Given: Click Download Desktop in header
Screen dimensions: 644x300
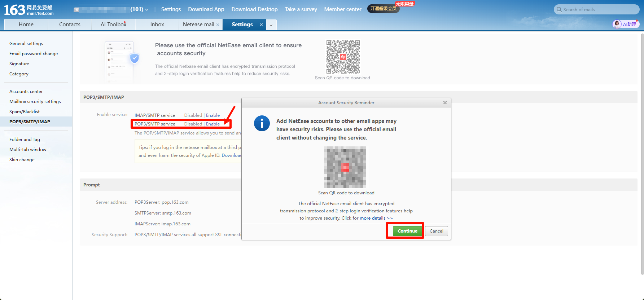Looking at the screenshot, I should (x=254, y=9).
